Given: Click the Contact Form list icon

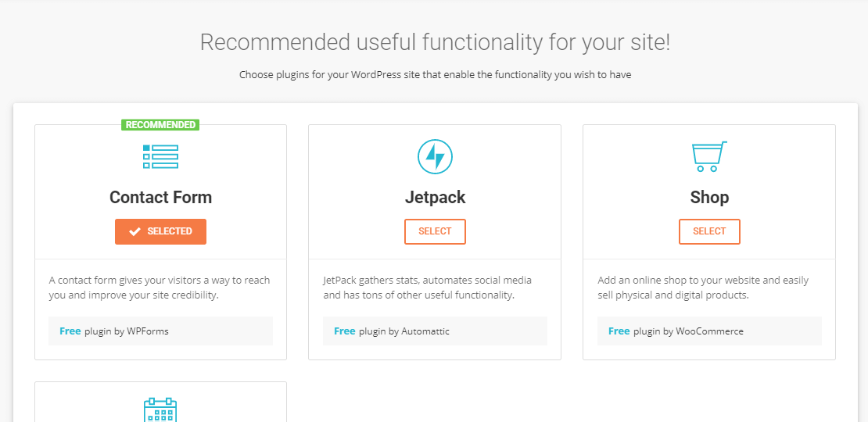Looking at the screenshot, I should coord(160,156).
